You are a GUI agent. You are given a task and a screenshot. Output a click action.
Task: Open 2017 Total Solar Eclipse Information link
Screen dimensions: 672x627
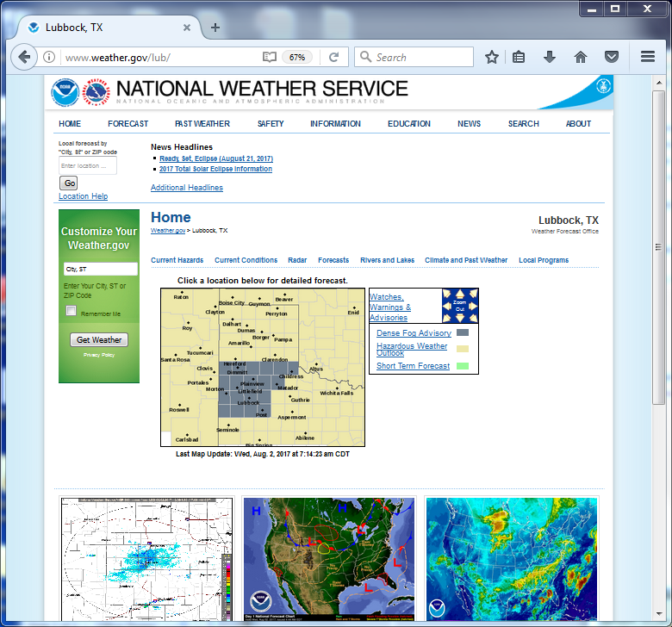pyautogui.click(x=215, y=169)
